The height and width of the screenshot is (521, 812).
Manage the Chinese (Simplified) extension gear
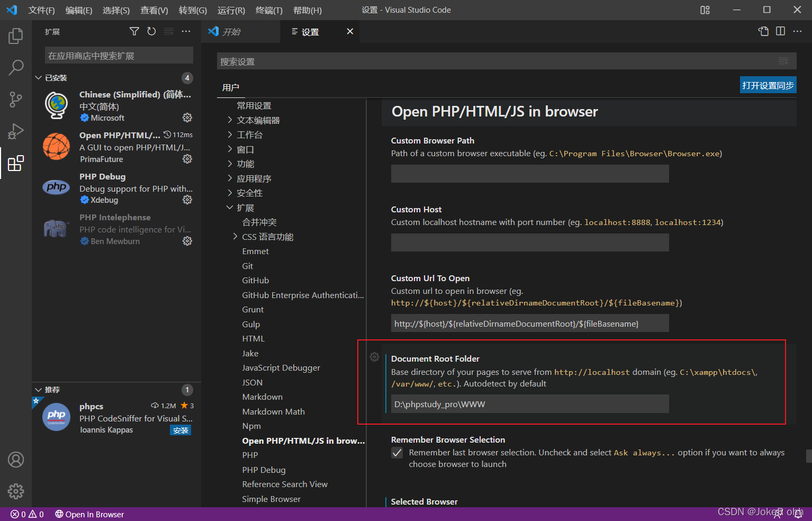click(x=187, y=118)
